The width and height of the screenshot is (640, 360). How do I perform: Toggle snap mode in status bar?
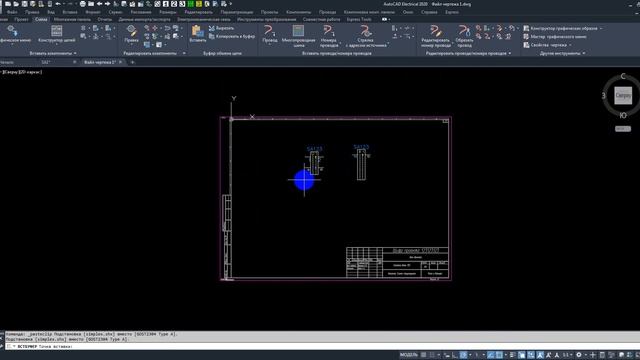click(x=432, y=355)
